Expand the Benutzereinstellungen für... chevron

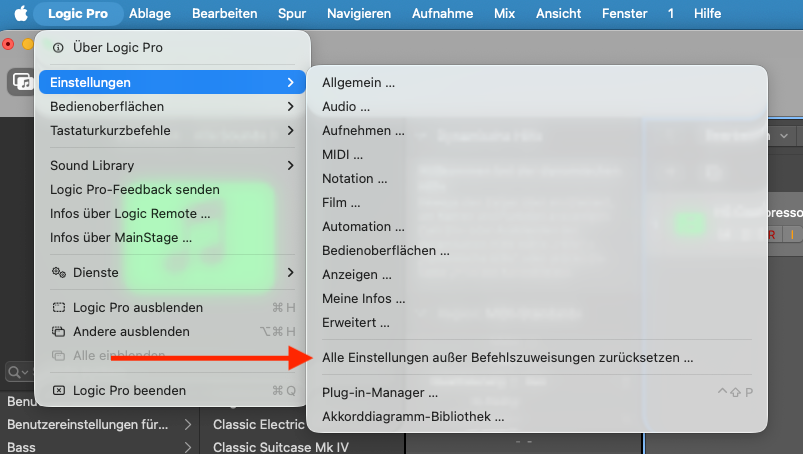[188, 424]
